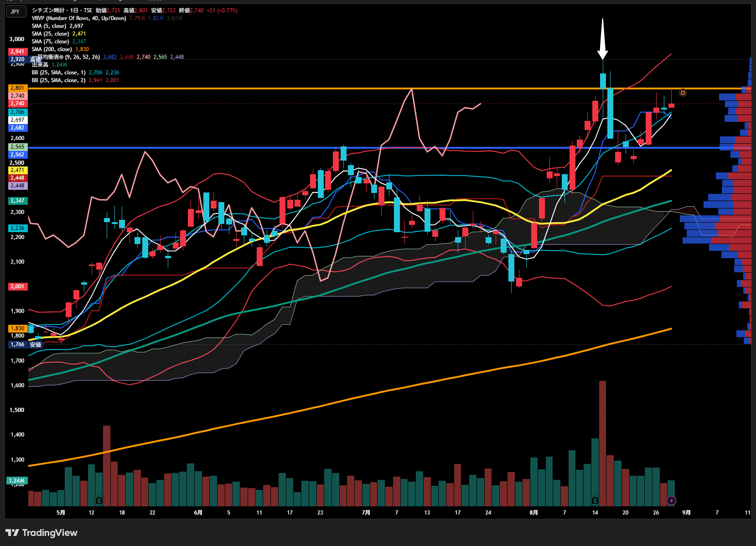Viewport: 756px width, 546px height.
Task: Select the 出来高 volume legend
Action: click(x=40, y=65)
